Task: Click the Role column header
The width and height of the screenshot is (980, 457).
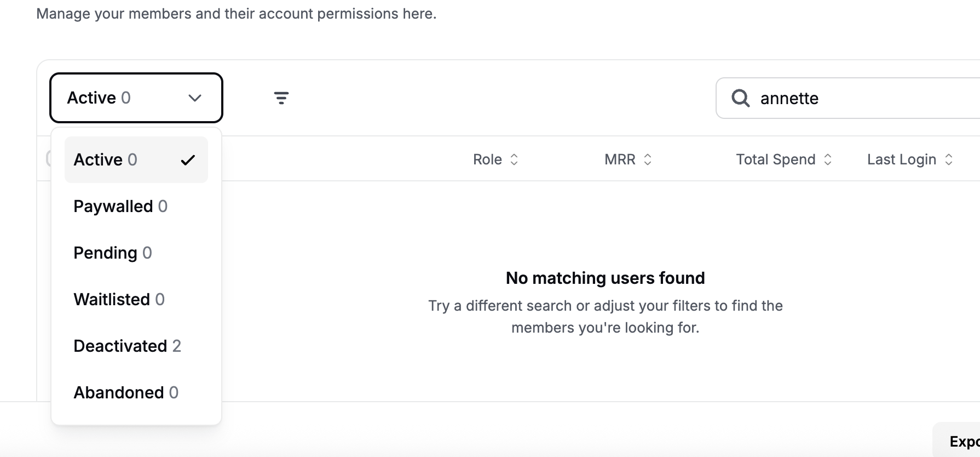Action: 487,159
